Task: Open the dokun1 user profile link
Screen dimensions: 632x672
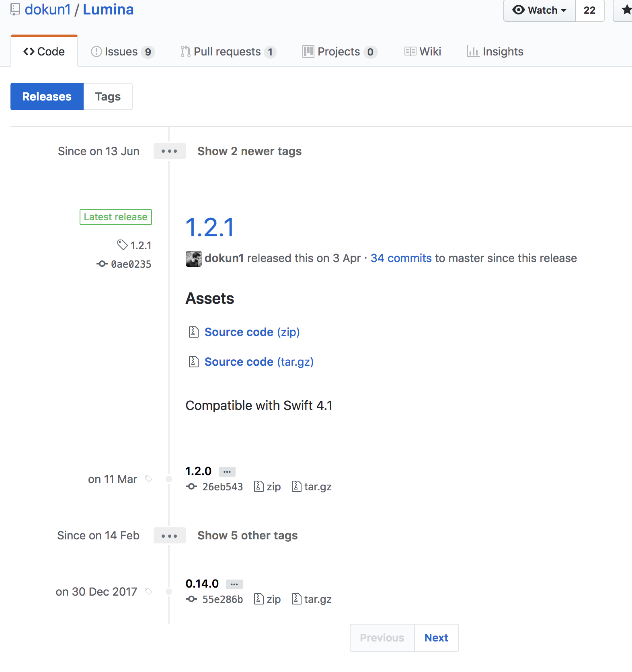Action: click(47, 10)
